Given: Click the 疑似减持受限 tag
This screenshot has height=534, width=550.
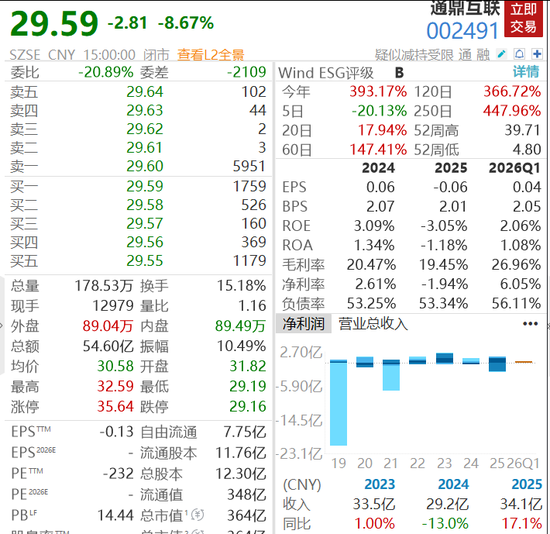Looking at the screenshot, I should [x=414, y=55].
